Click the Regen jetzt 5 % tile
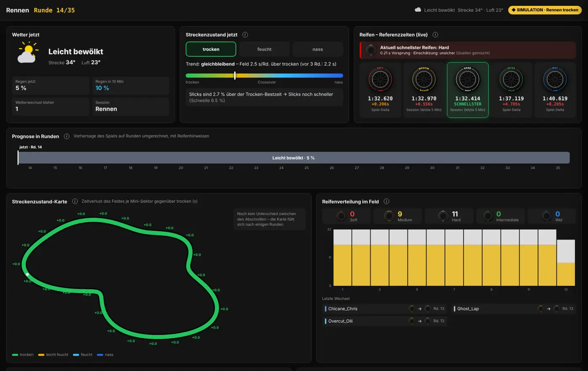The height and width of the screenshot is (371, 588). (x=51, y=85)
